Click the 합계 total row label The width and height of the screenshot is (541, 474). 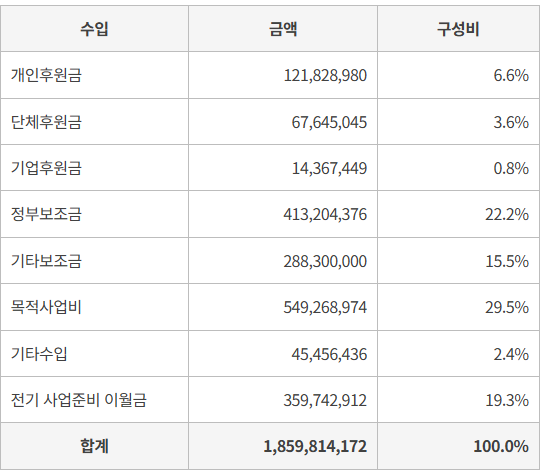pos(94,446)
